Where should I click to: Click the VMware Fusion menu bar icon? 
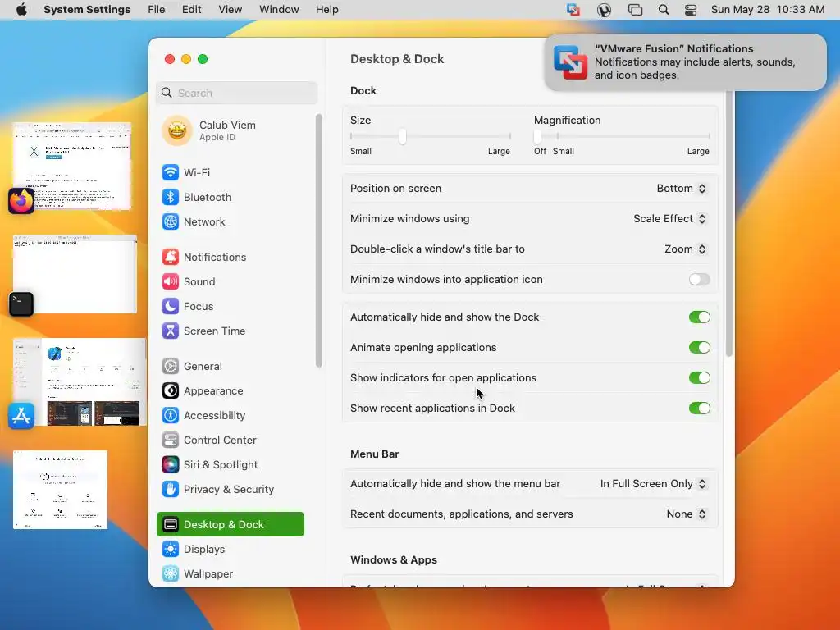[573, 10]
